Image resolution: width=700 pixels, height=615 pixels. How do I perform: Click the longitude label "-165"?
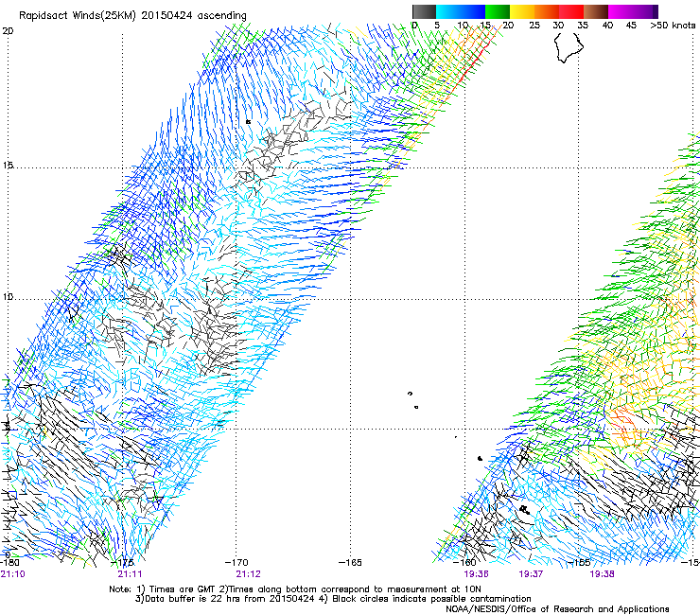[350, 562]
